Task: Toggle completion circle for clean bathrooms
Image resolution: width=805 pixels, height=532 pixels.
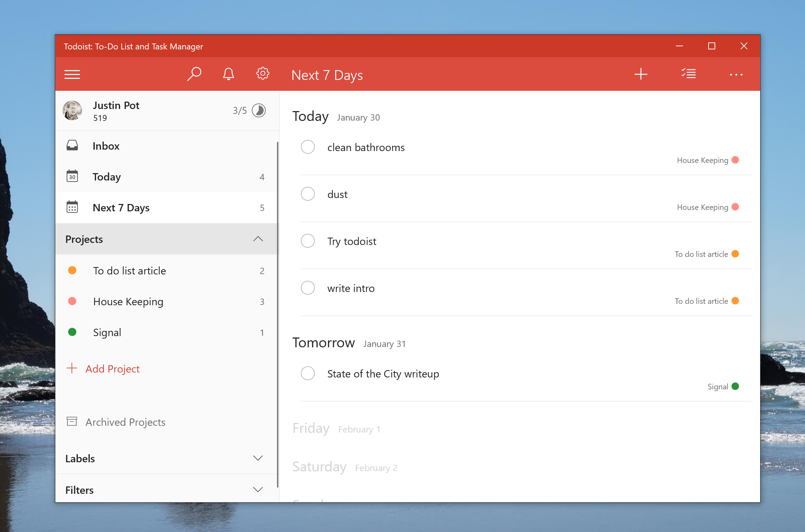Action: click(x=309, y=147)
